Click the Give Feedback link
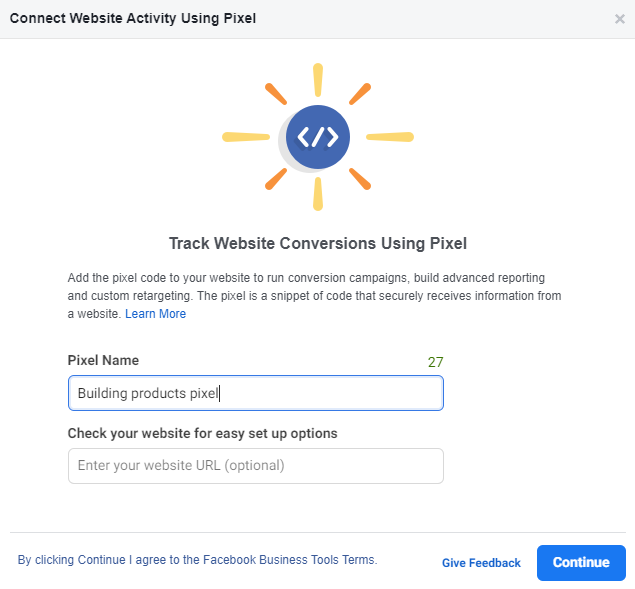The height and width of the screenshot is (589, 635). point(481,563)
